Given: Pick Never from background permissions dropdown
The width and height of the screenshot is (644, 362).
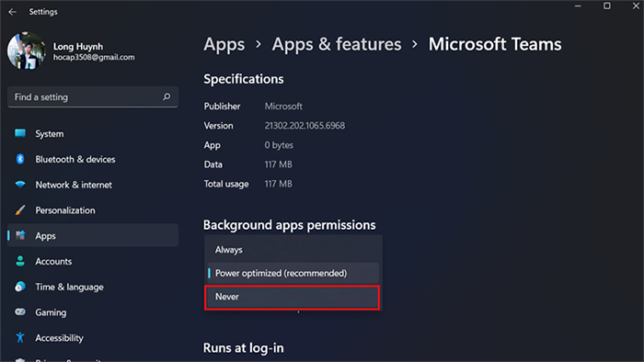Looking at the screenshot, I should click(x=292, y=297).
